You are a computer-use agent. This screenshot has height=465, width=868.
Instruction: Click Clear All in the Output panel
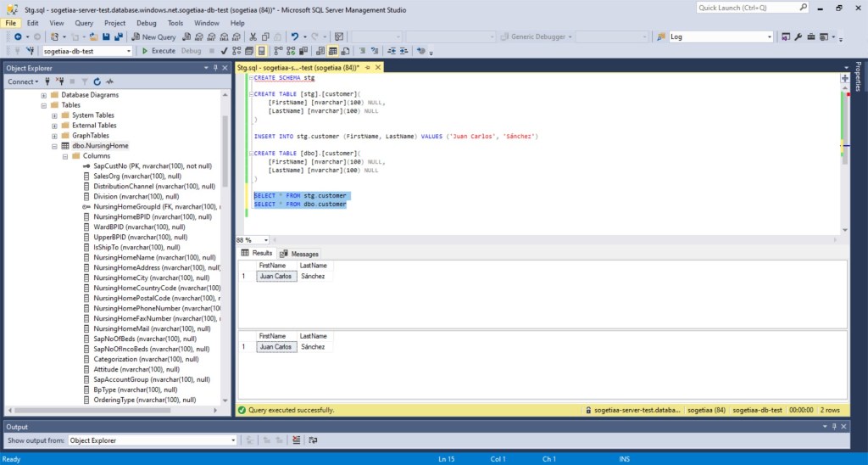[x=296, y=440]
